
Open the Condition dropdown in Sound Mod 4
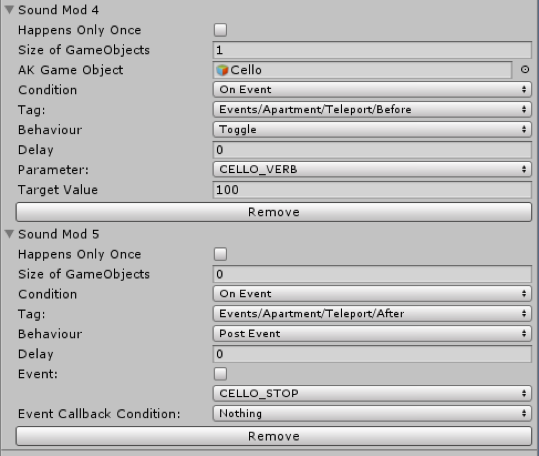tap(372, 90)
